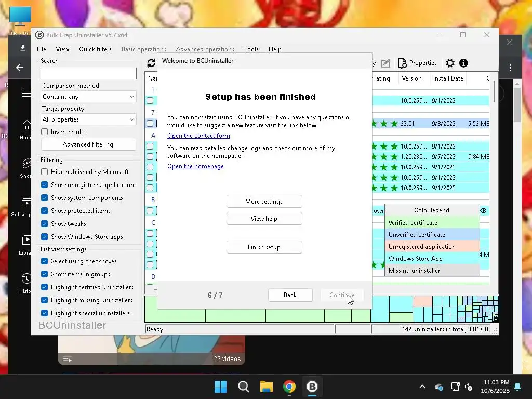Click BCUninstaller taskbar icon

pos(312,387)
